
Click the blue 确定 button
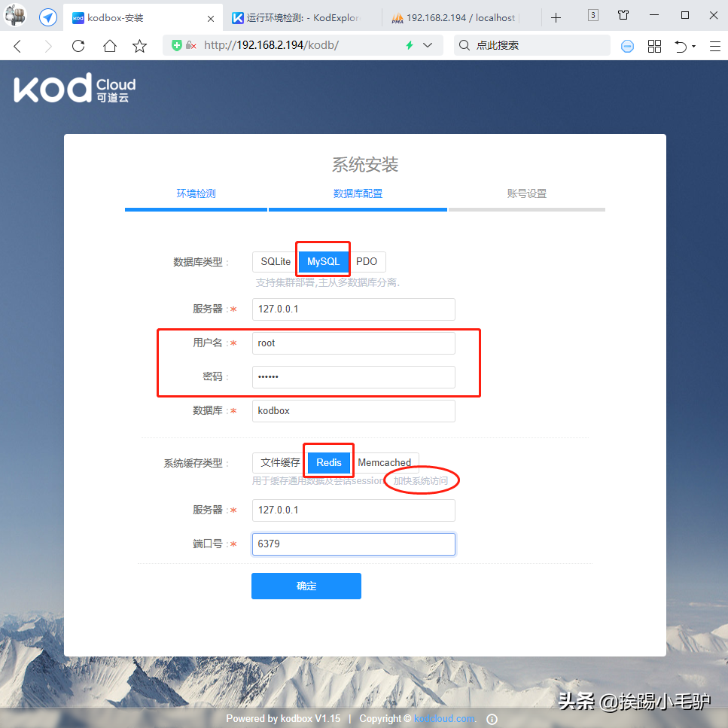(x=306, y=586)
